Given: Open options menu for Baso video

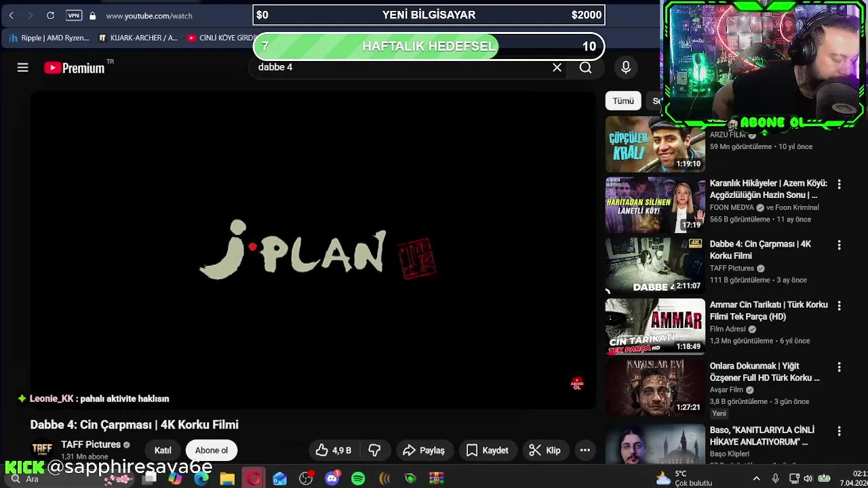Looking at the screenshot, I should coord(839,431).
